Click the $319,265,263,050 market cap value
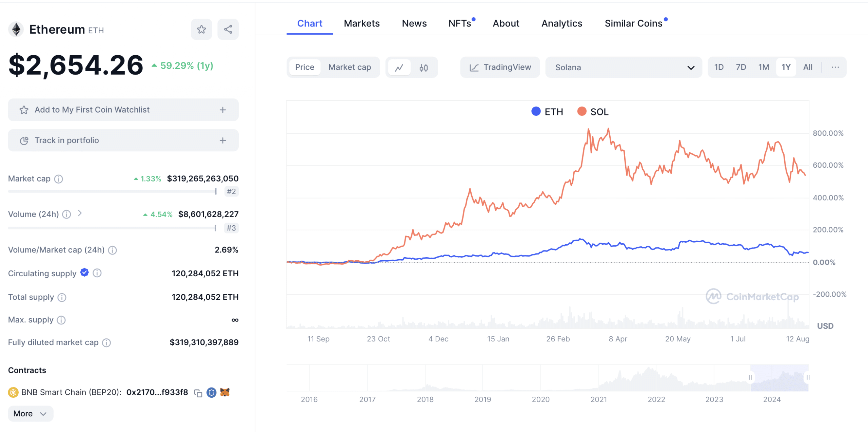 (203, 179)
